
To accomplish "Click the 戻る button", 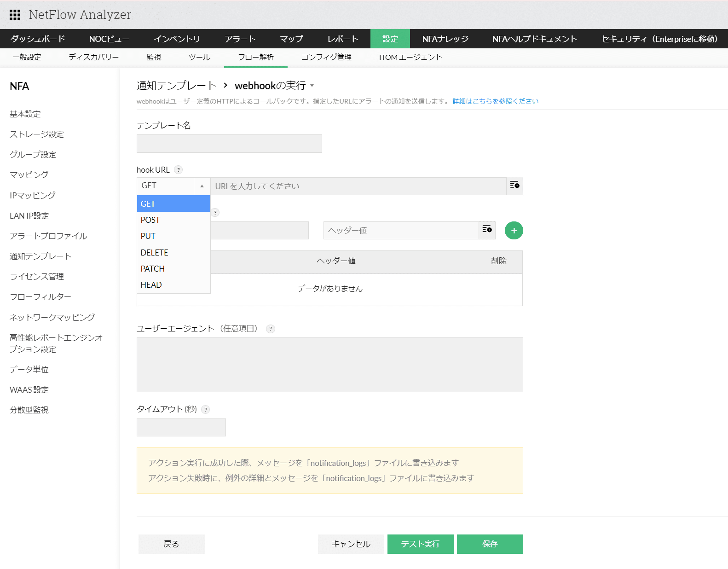I will point(171,544).
